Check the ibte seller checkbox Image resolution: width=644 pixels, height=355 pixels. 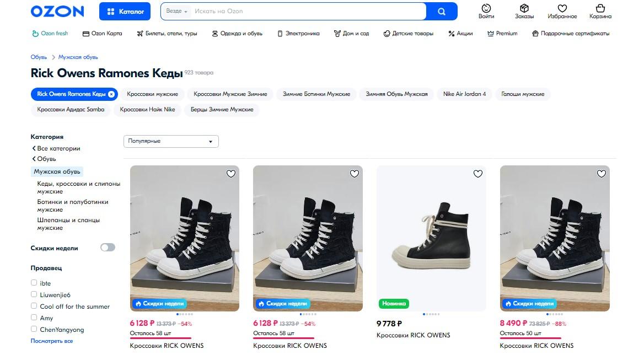(34, 283)
